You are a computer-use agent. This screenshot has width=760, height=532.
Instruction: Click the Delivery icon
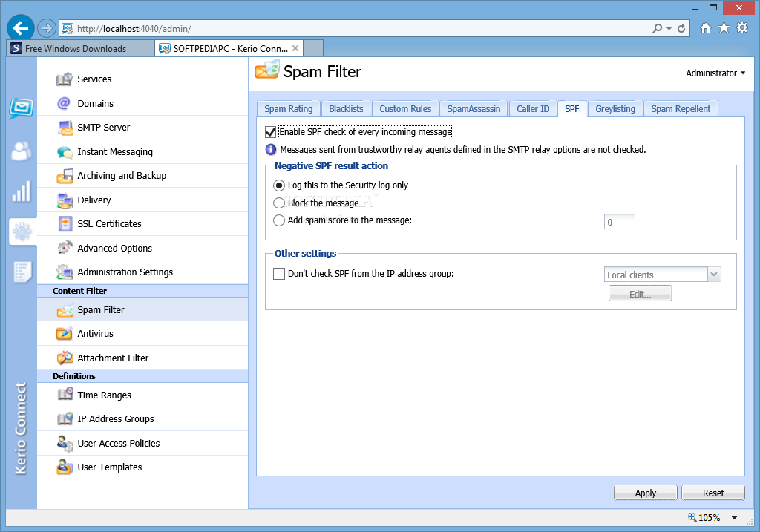pyautogui.click(x=65, y=200)
